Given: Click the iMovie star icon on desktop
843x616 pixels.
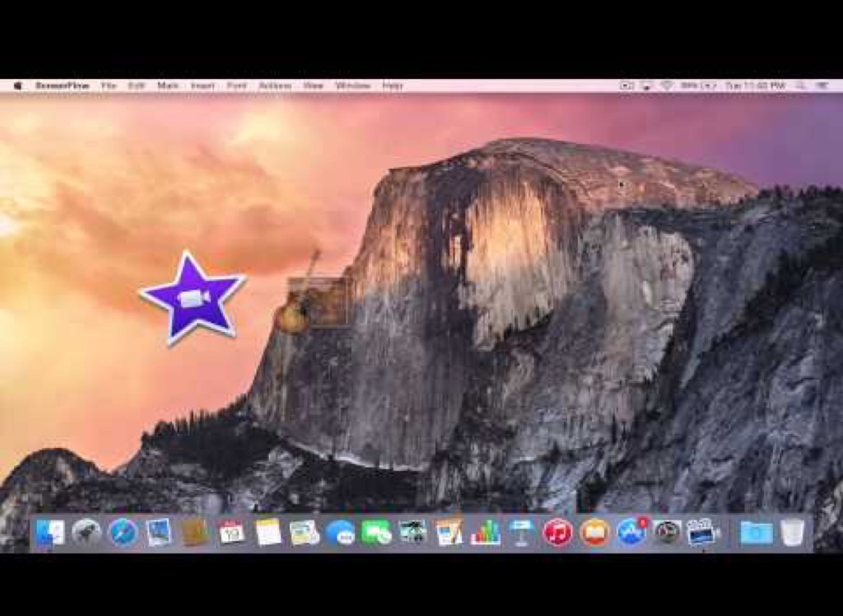Looking at the screenshot, I should 193,297.
